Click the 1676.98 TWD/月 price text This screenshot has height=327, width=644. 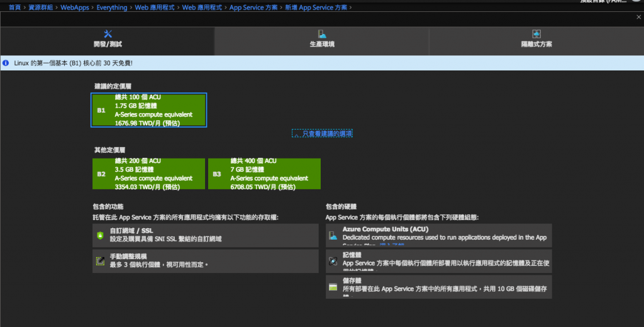(x=147, y=123)
